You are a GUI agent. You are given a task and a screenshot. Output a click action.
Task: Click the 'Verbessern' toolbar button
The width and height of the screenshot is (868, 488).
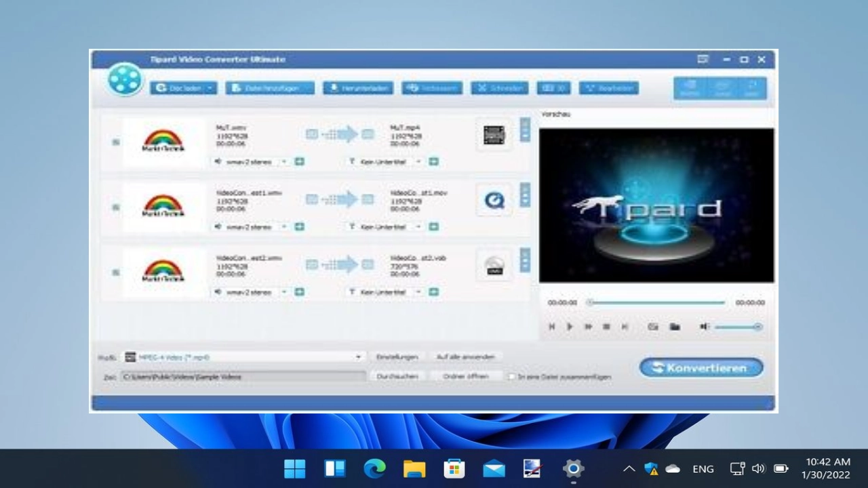click(x=432, y=88)
